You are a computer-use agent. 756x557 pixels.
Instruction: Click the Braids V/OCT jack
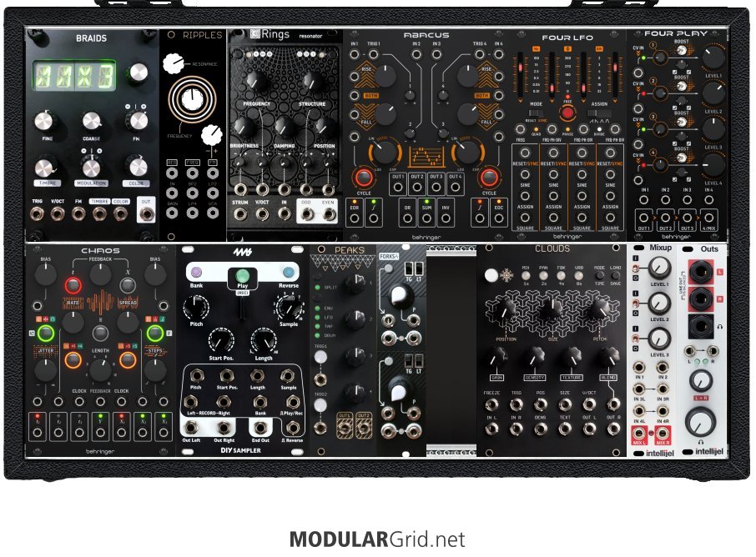tap(58, 213)
